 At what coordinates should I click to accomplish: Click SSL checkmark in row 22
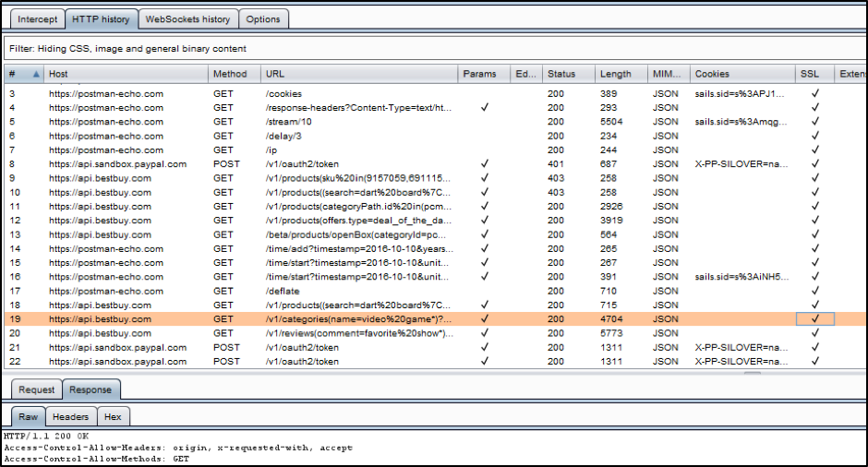point(814,362)
